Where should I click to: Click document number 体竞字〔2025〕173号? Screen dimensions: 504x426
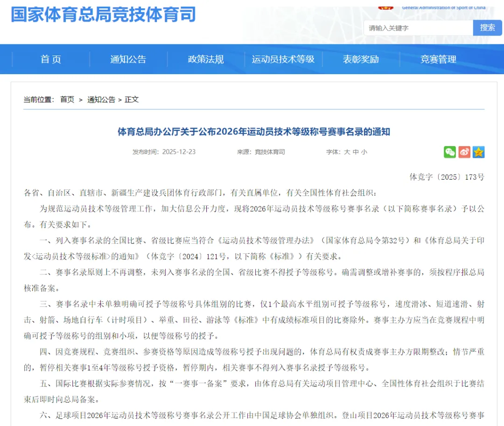click(x=447, y=177)
